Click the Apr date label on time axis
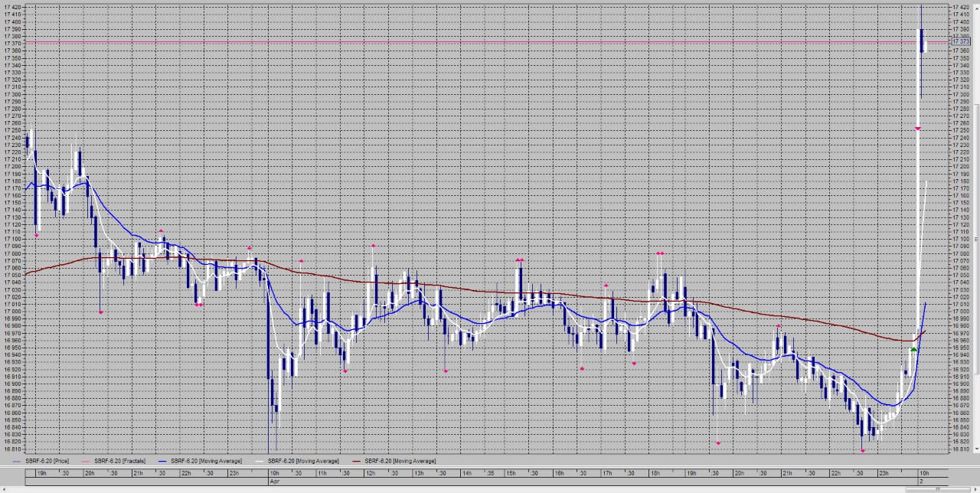This screenshot has width=980, height=493. [x=274, y=481]
